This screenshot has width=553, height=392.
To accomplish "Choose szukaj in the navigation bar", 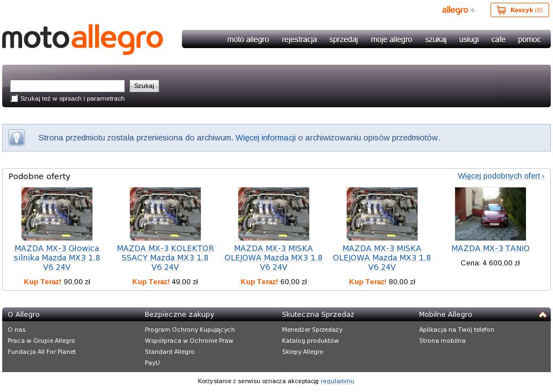I will (x=436, y=39).
